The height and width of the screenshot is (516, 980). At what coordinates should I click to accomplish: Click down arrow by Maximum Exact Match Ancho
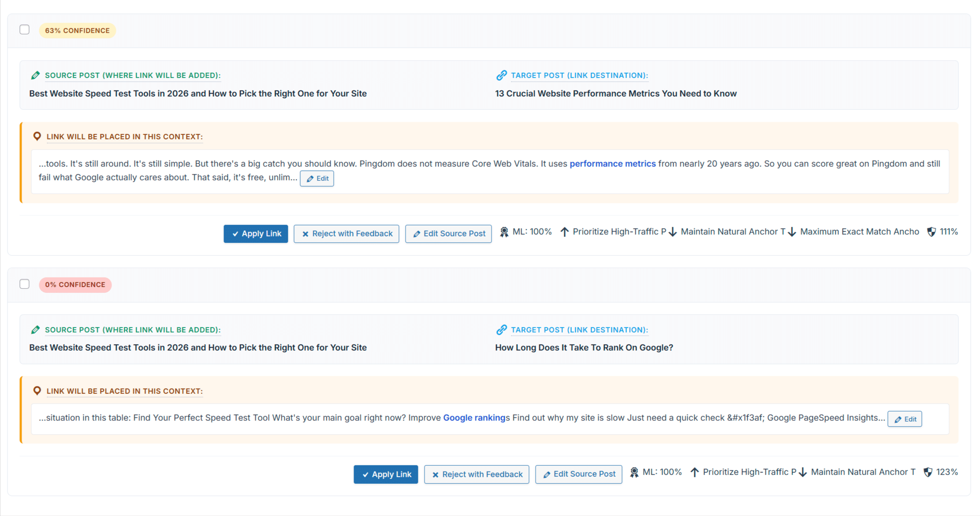point(792,232)
